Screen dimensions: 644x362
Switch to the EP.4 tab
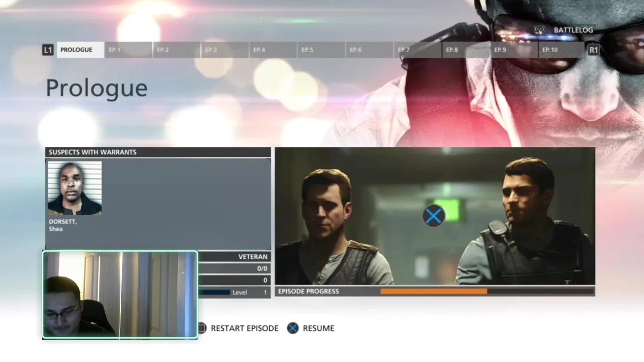click(x=273, y=50)
